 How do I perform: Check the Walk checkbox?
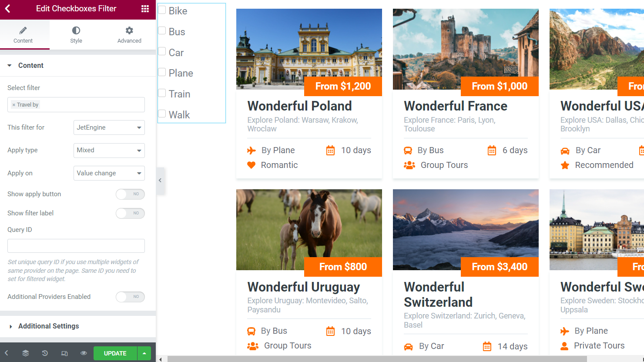coord(162,114)
